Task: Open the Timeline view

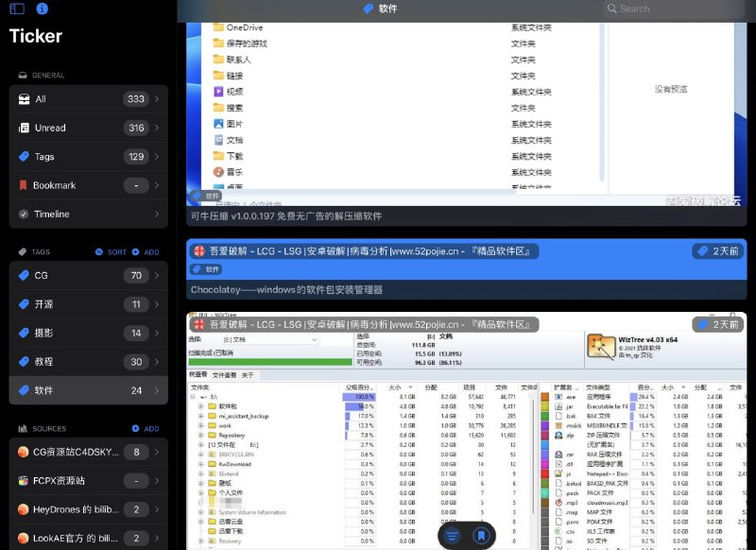Action: [x=89, y=214]
